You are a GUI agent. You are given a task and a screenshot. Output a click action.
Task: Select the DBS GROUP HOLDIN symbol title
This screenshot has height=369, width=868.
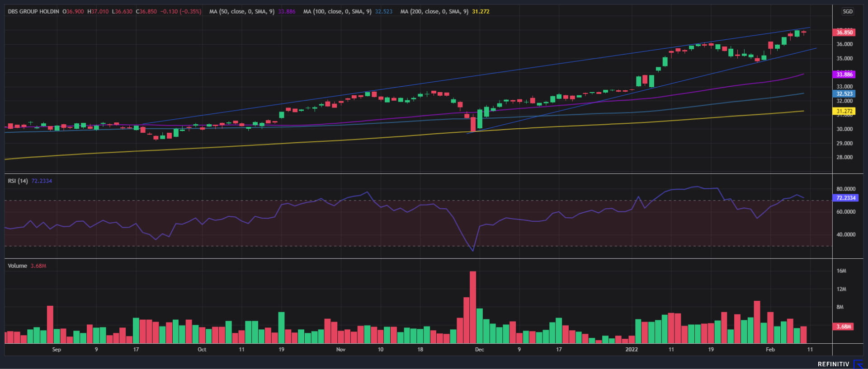point(33,12)
